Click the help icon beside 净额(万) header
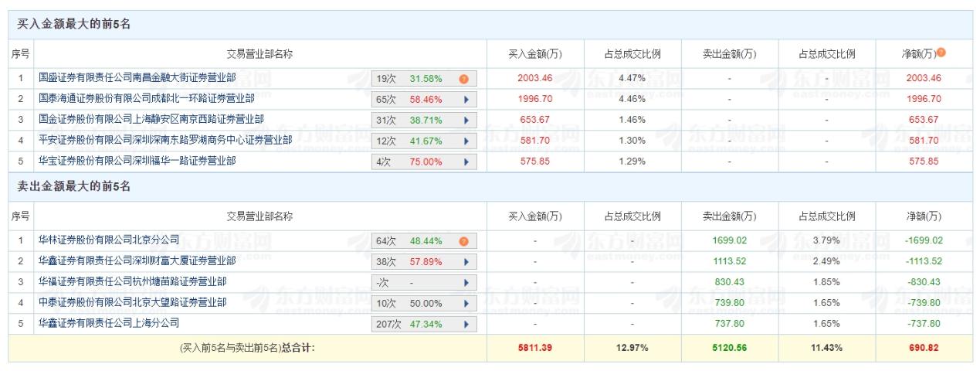The height and width of the screenshot is (371, 980). click(x=941, y=53)
